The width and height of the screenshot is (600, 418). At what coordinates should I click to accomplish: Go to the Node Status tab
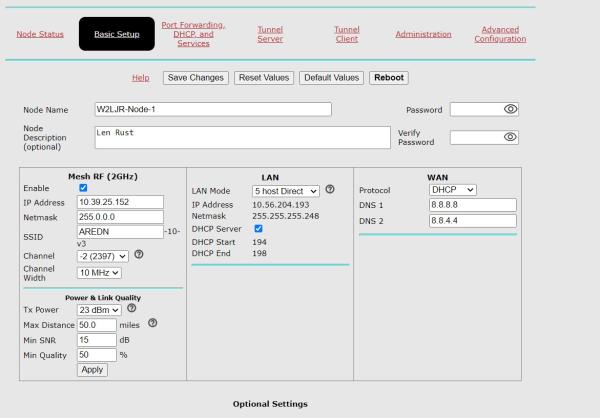pos(40,34)
